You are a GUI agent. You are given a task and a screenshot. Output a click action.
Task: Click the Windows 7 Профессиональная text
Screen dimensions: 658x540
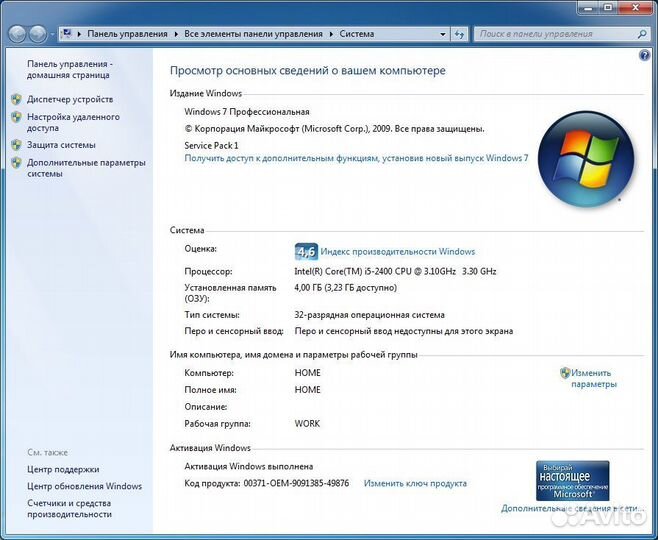[247, 112]
